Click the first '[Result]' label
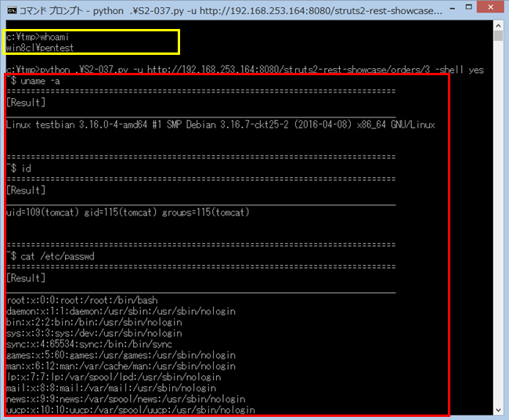509x420 pixels. [26, 103]
